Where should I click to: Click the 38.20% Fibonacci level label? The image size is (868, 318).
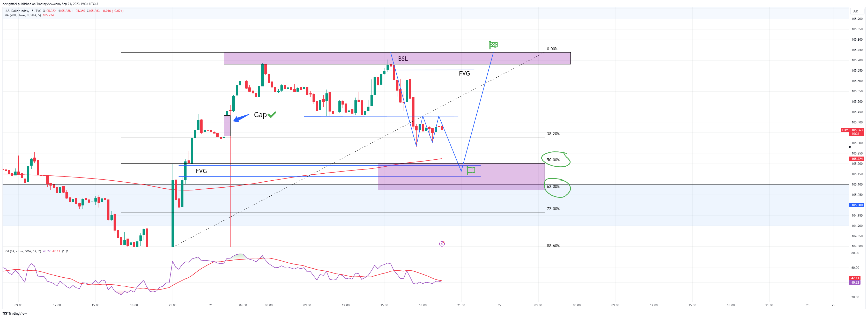[553, 134]
